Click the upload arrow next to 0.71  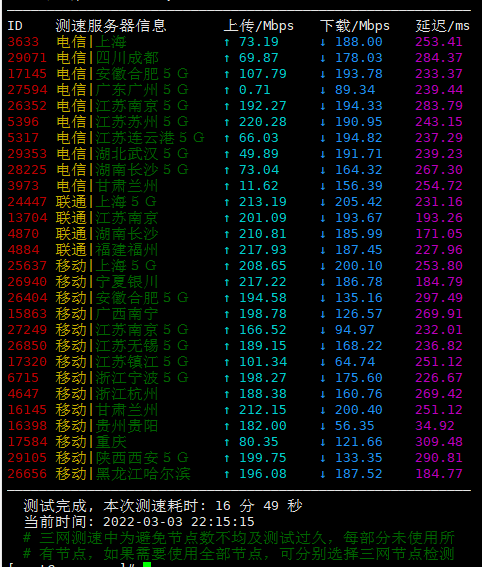(227, 90)
